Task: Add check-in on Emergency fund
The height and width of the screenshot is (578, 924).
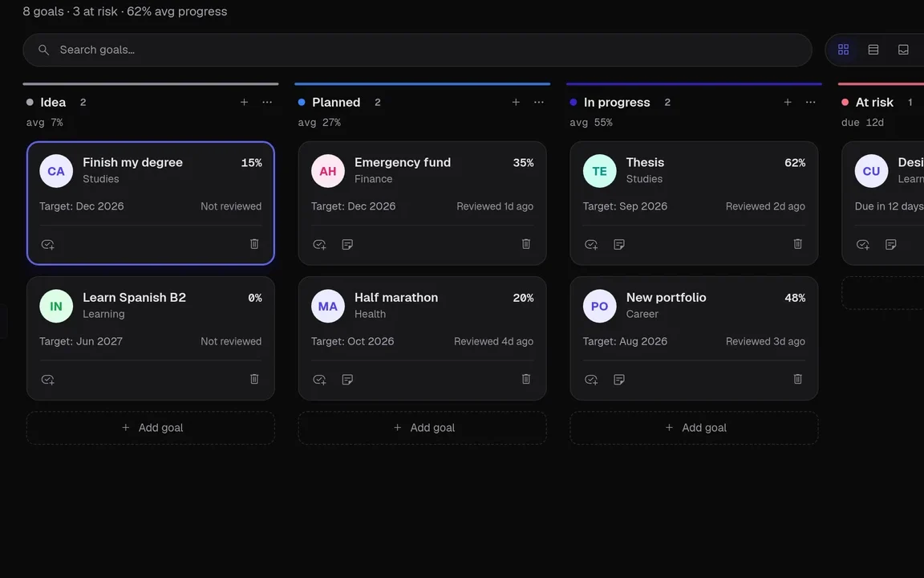Action: click(319, 244)
